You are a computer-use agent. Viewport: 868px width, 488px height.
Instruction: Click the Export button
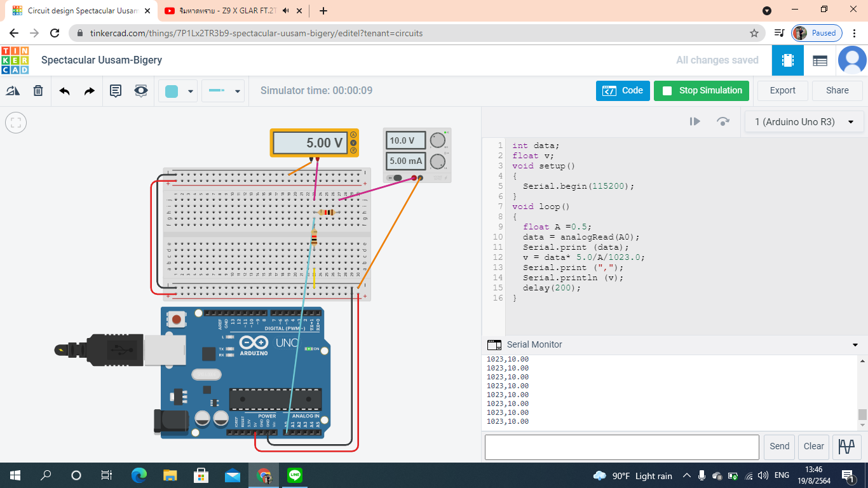(782, 91)
